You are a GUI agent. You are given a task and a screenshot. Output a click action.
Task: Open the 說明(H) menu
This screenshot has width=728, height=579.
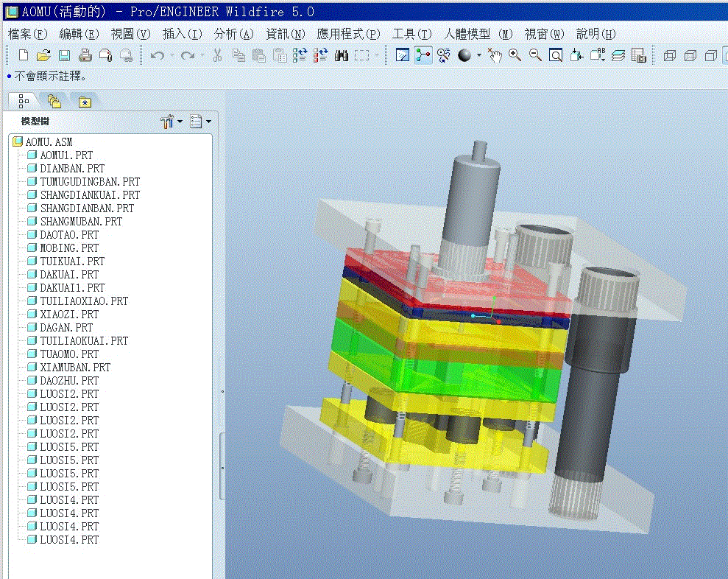point(596,34)
